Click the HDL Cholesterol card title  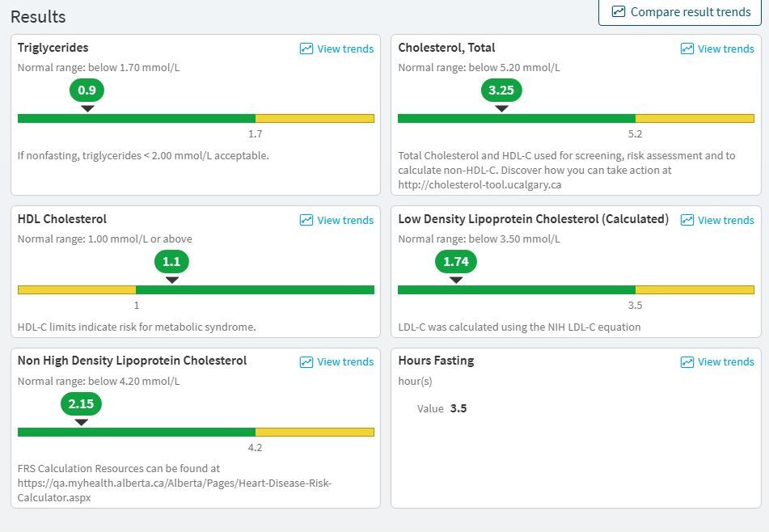pyautogui.click(x=61, y=219)
